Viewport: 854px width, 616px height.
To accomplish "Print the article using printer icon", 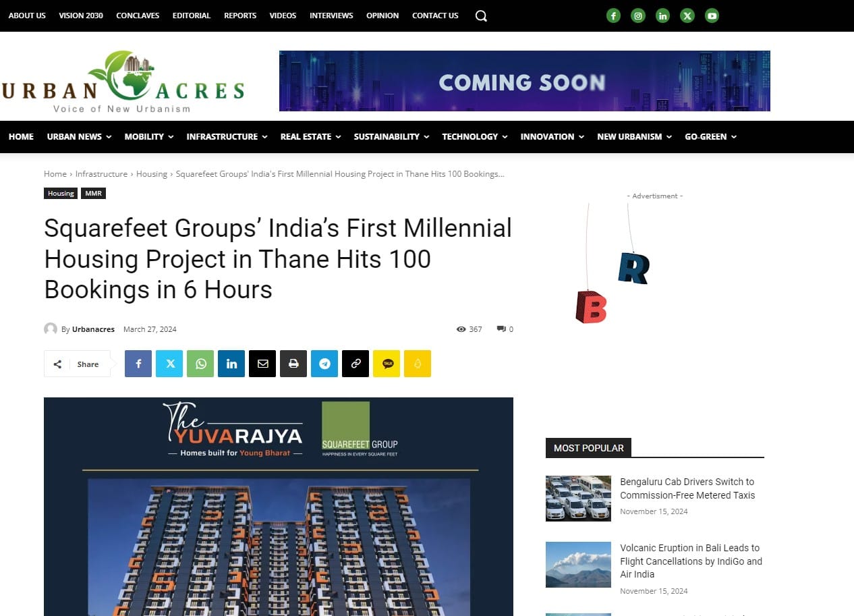I will tap(293, 364).
